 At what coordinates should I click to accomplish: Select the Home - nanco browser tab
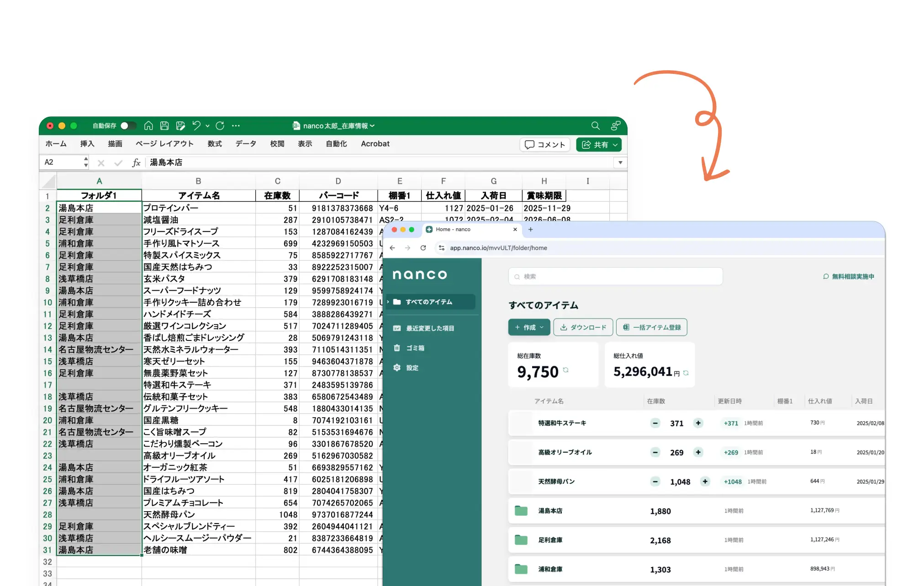pyautogui.click(x=471, y=230)
